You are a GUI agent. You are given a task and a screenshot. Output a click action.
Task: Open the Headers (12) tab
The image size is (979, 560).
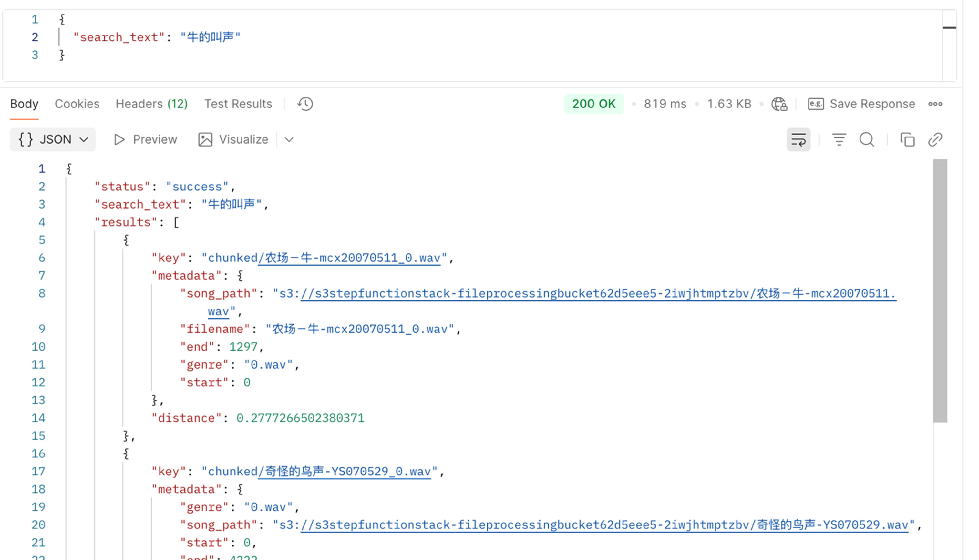pyautogui.click(x=151, y=104)
